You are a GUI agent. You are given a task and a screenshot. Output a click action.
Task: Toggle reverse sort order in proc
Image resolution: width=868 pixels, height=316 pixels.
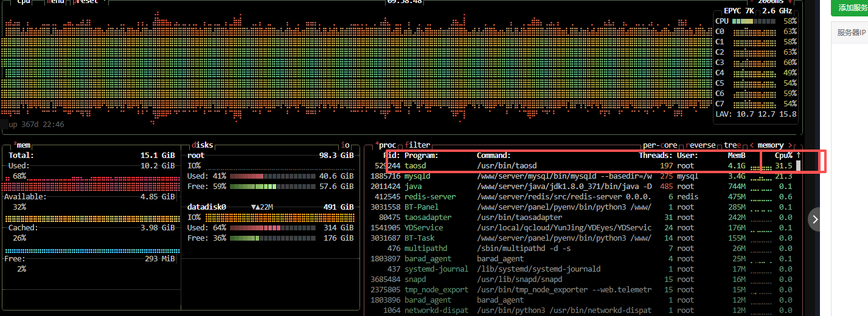pyautogui.click(x=700, y=145)
